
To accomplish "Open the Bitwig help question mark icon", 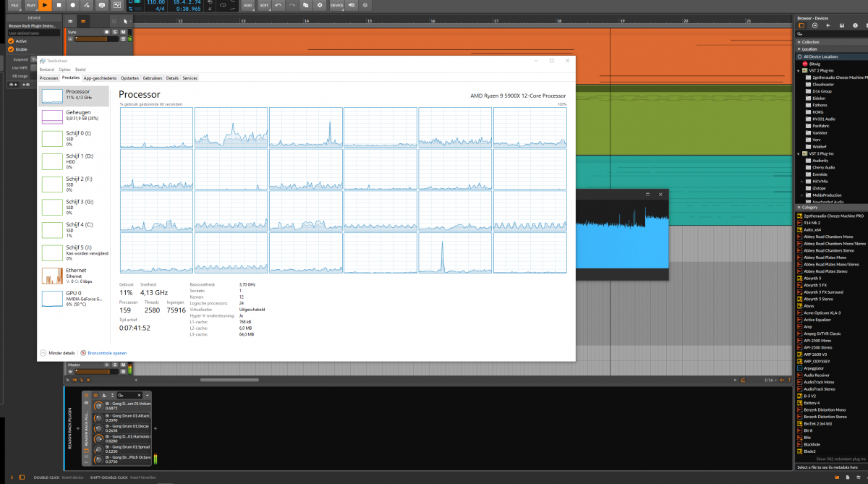I will pyautogui.click(x=365, y=5).
